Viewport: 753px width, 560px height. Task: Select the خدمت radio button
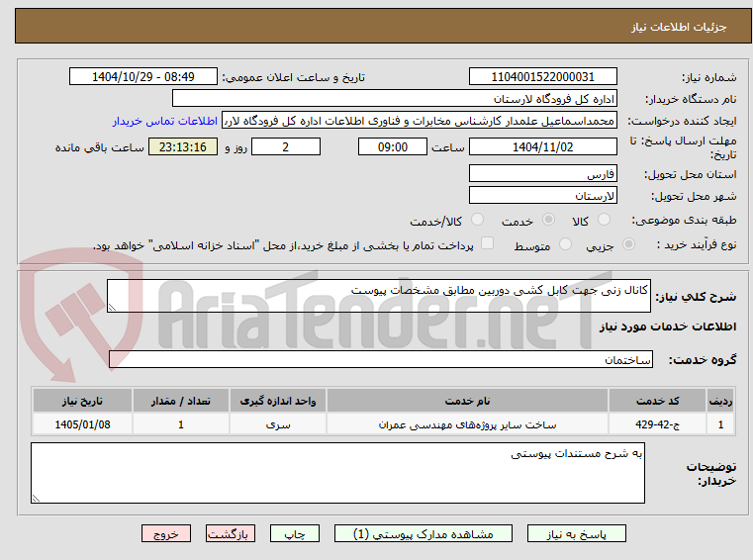click(x=548, y=220)
